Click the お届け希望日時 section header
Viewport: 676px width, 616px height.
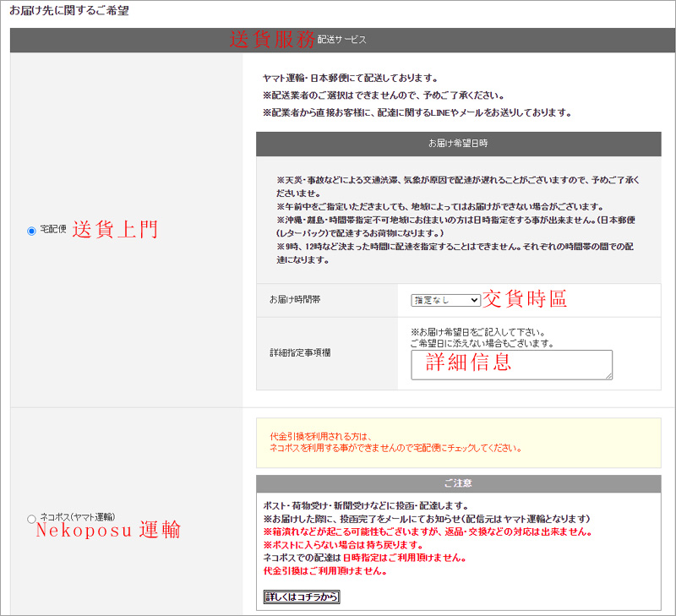(x=458, y=144)
